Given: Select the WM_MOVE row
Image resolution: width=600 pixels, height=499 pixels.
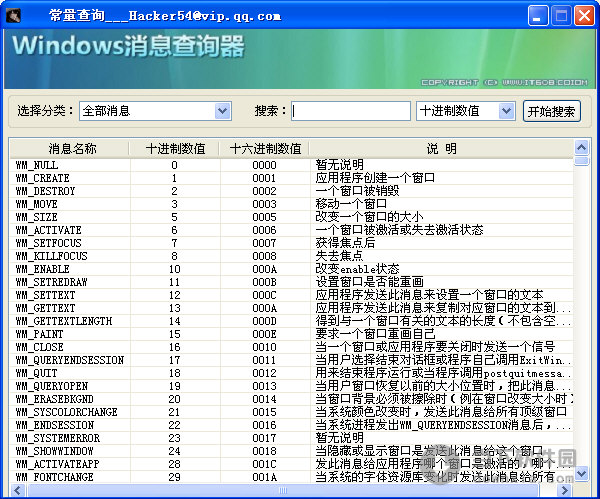Looking at the screenshot, I should pos(292,204).
